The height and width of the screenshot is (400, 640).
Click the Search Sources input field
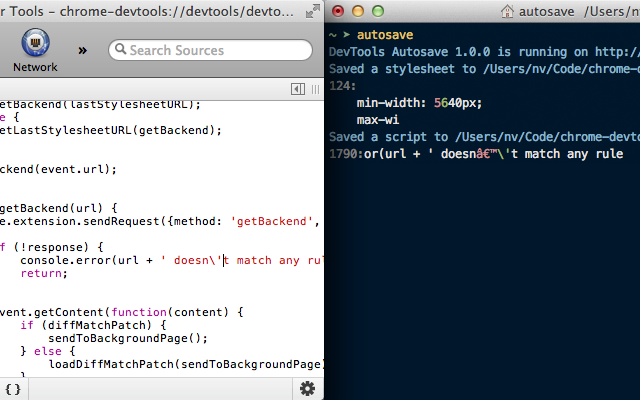[211, 50]
